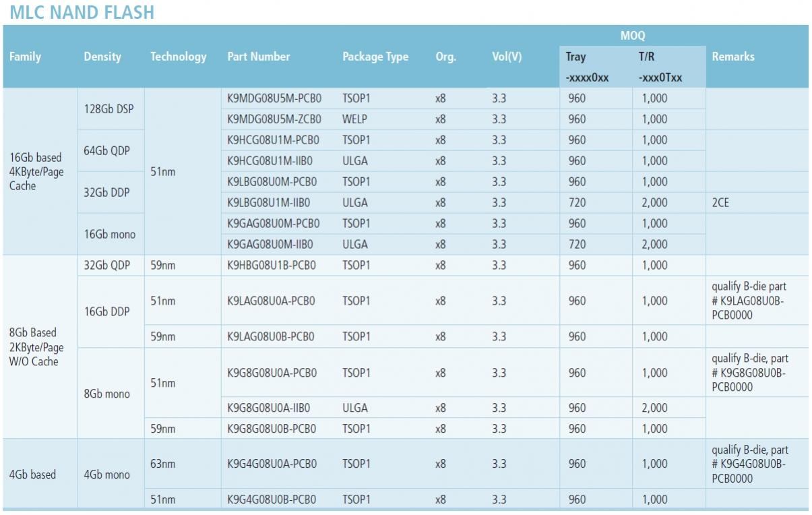812x515 pixels.
Task: Select part number K9LBG08U1M-IIB0
Action: pyautogui.click(x=269, y=203)
